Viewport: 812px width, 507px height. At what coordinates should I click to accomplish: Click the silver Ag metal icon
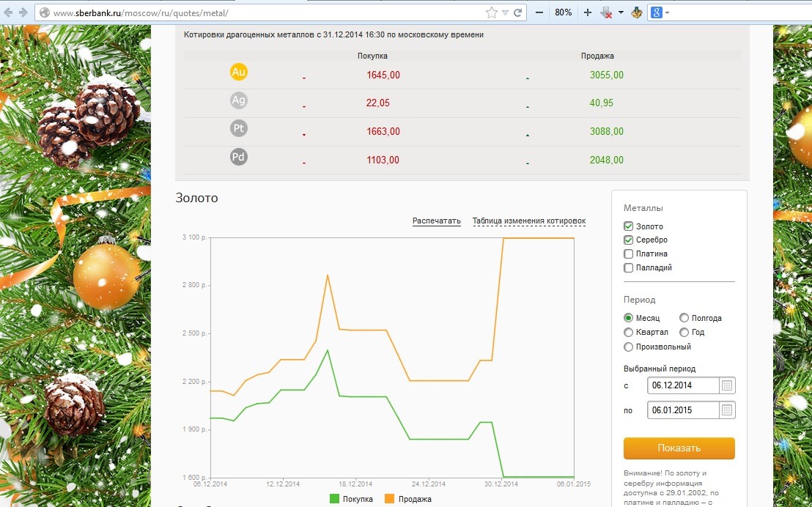[239, 100]
